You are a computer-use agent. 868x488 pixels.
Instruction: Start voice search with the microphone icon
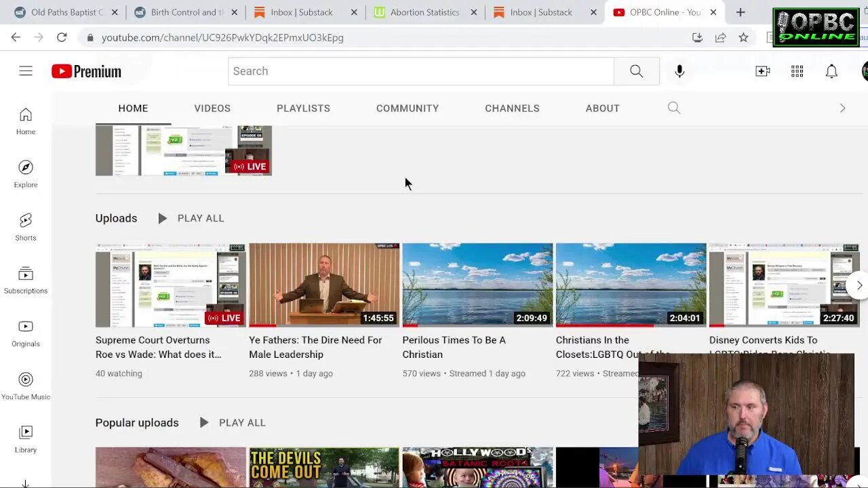[679, 71]
